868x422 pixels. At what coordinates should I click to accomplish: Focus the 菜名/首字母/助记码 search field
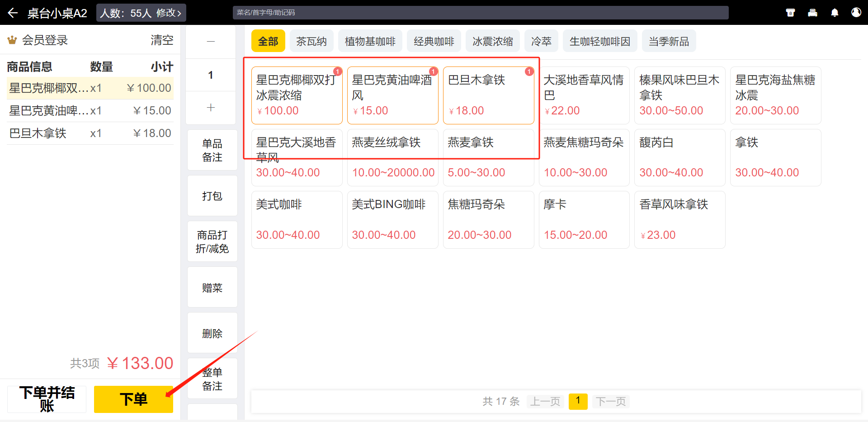point(481,13)
